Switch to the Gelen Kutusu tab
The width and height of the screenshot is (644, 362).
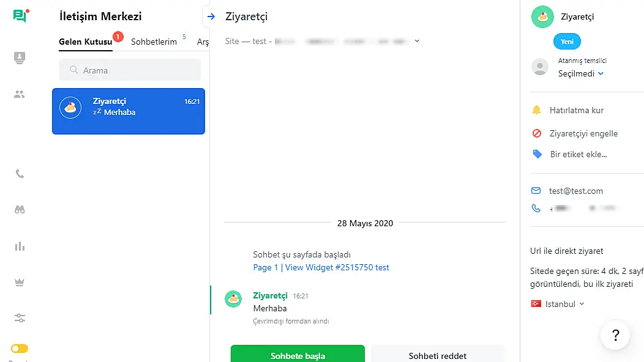point(86,42)
